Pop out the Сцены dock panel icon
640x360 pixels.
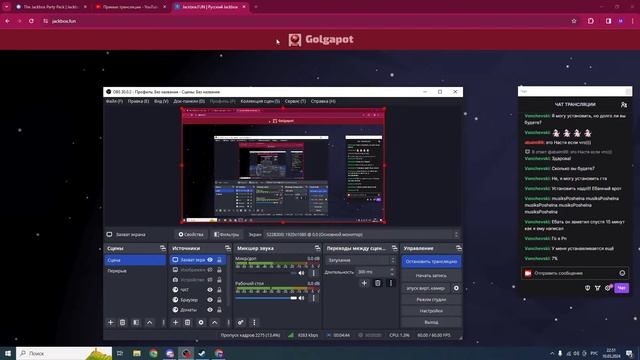pyautogui.click(x=162, y=248)
